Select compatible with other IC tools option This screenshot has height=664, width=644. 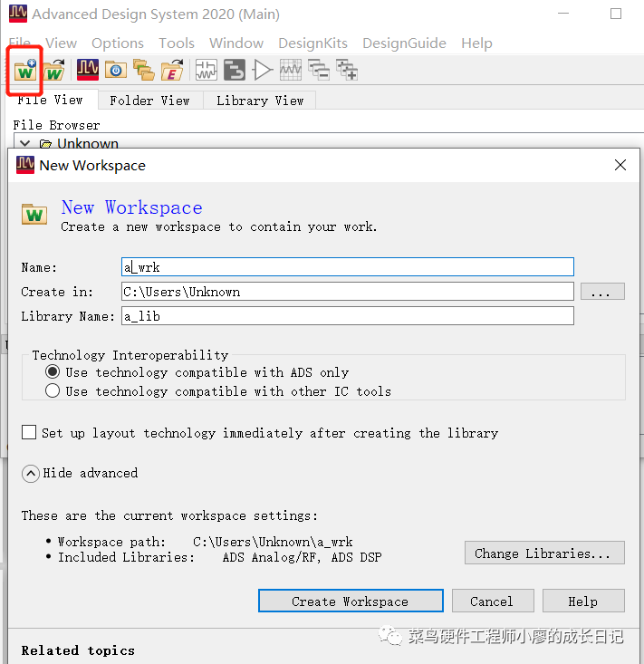[x=53, y=390]
